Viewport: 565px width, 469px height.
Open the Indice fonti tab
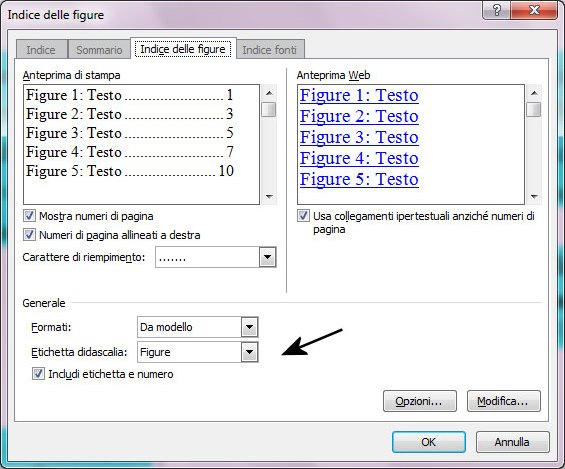[270, 50]
